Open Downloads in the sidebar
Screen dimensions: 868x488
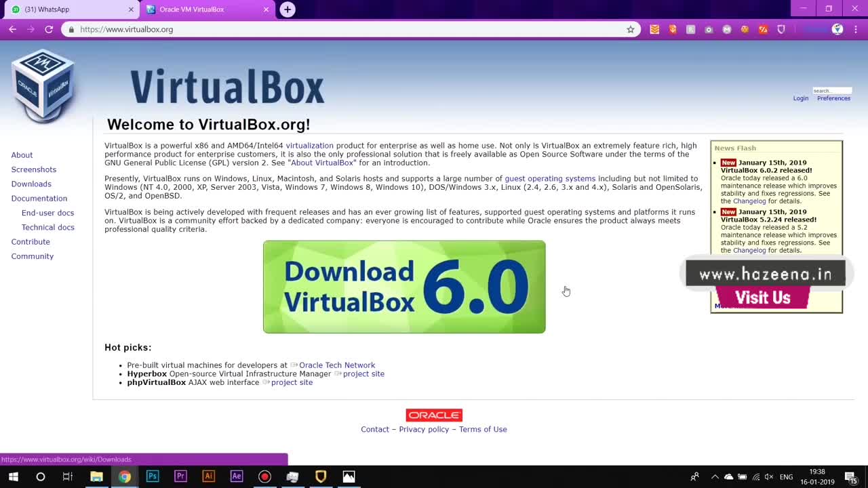(31, 184)
